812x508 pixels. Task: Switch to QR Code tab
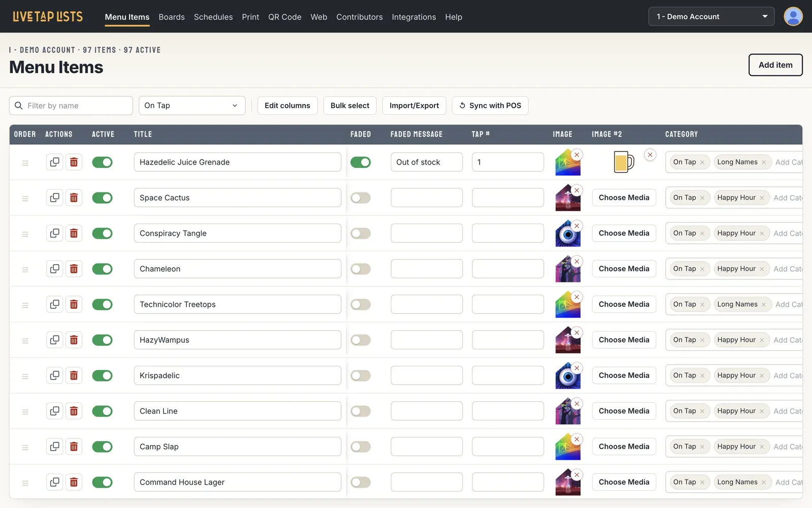285,17
